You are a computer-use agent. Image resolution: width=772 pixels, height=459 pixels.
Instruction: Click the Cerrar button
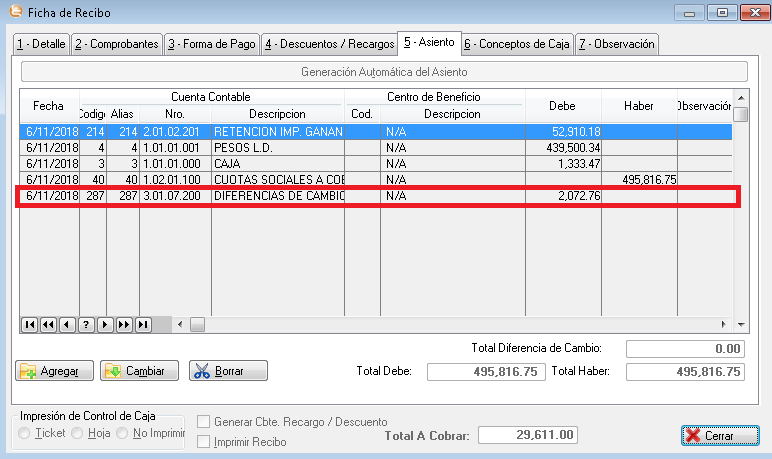[x=712, y=435]
